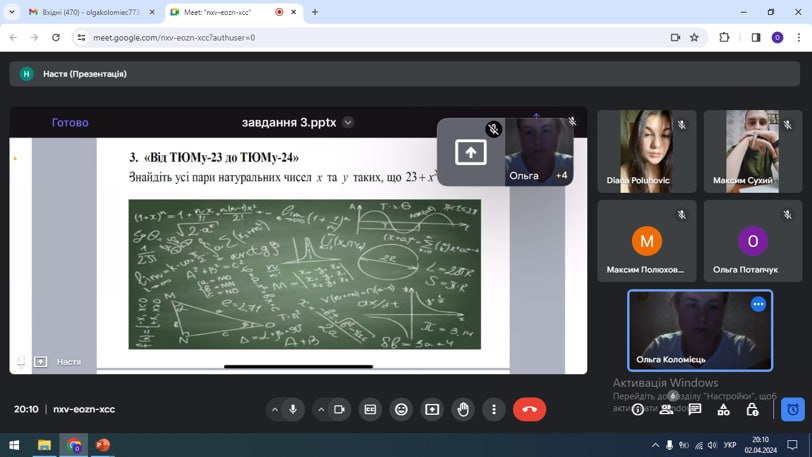Open the meeting details info icon
Screen dimensions: 812x457
tap(638, 410)
